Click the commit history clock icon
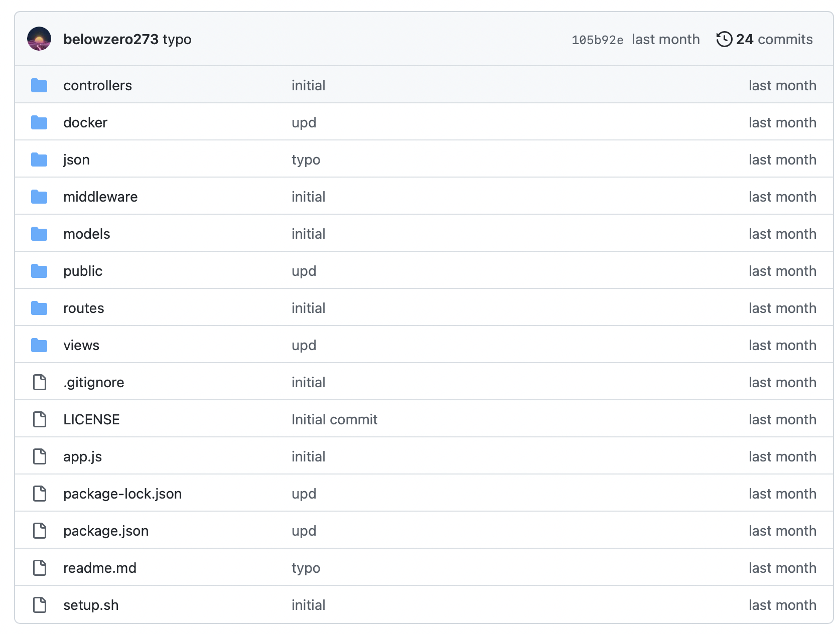840x634 pixels. point(724,39)
